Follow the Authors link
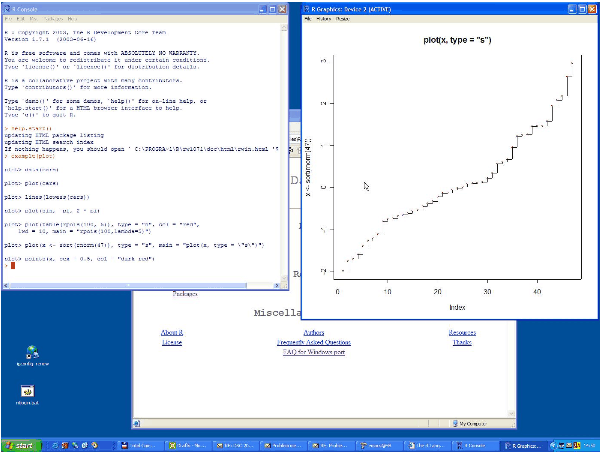The image size is (600, 452). [313, 332]
